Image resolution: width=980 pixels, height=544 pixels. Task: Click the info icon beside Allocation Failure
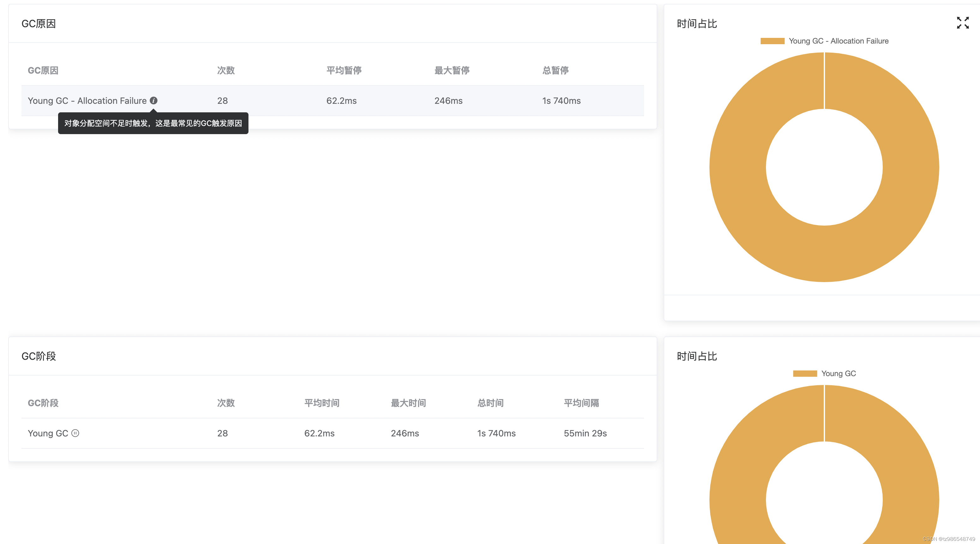tap(153, 100)
